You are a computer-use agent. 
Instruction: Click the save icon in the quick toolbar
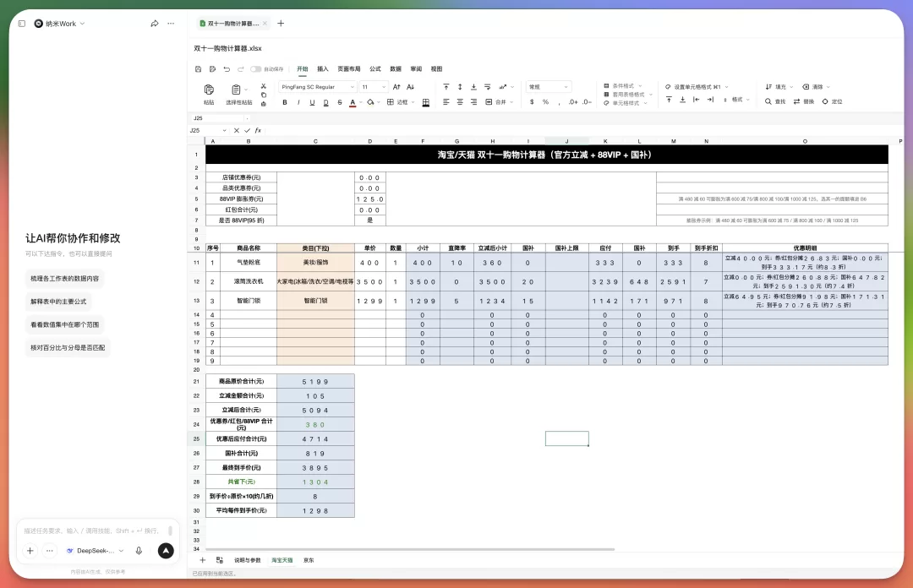pos(198,69)
